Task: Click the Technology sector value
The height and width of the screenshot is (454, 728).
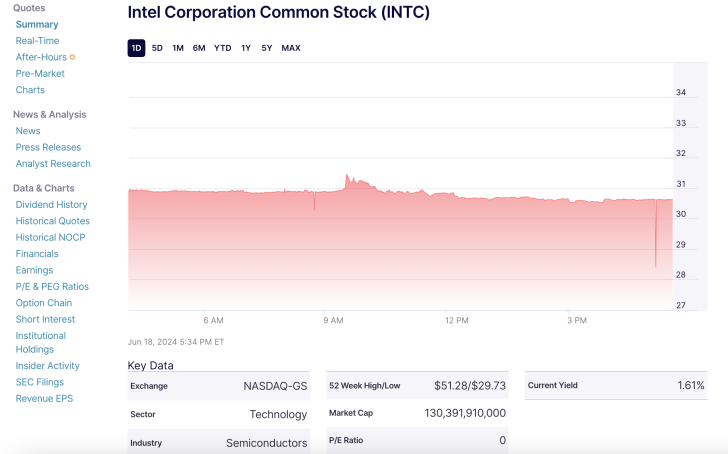Action: point(279,414)
